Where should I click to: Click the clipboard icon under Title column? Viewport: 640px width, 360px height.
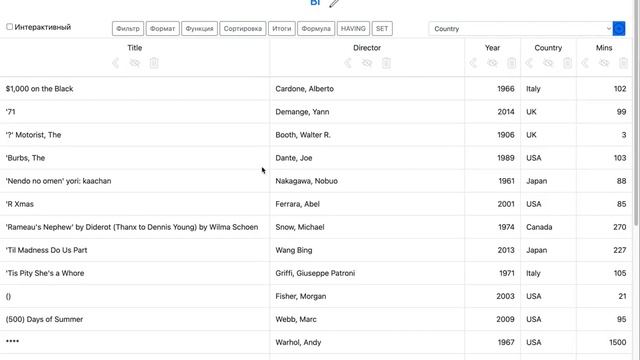154,63
